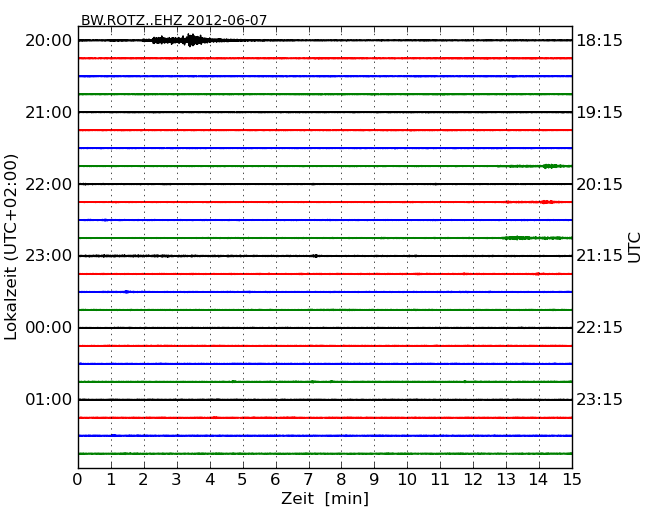
Task: Select the 21:00 local time label
Action: coord(49,112)
